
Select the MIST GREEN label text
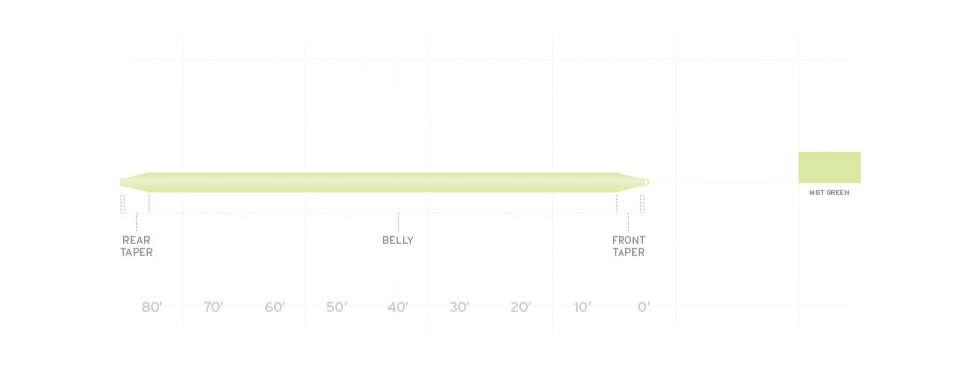click(828, 193)
